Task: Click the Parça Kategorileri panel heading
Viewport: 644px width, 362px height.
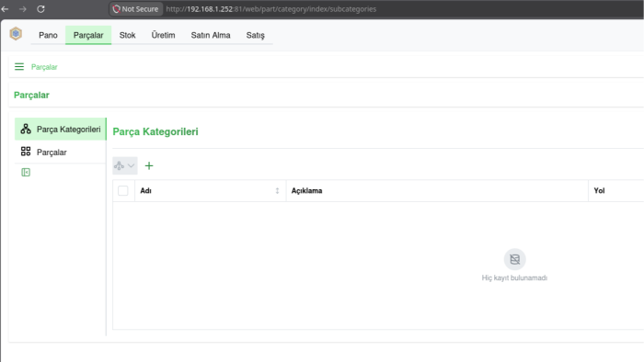Action: (155, 131)
